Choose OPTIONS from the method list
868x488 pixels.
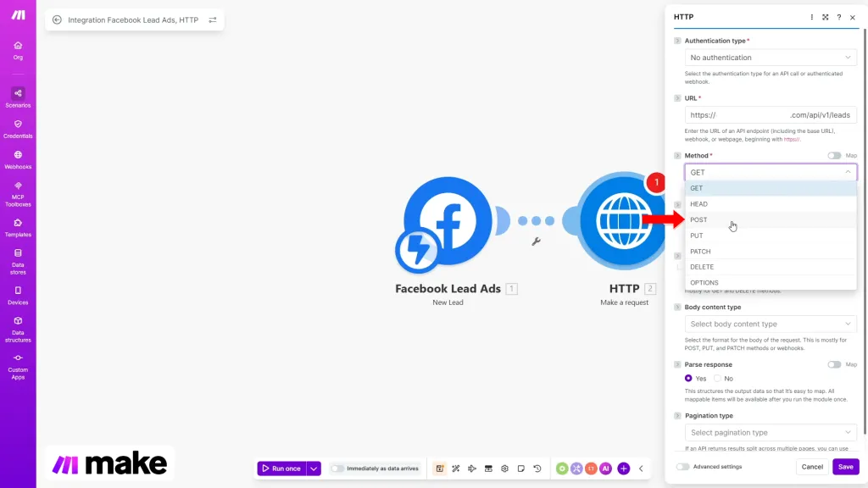(x=771, y=283)
